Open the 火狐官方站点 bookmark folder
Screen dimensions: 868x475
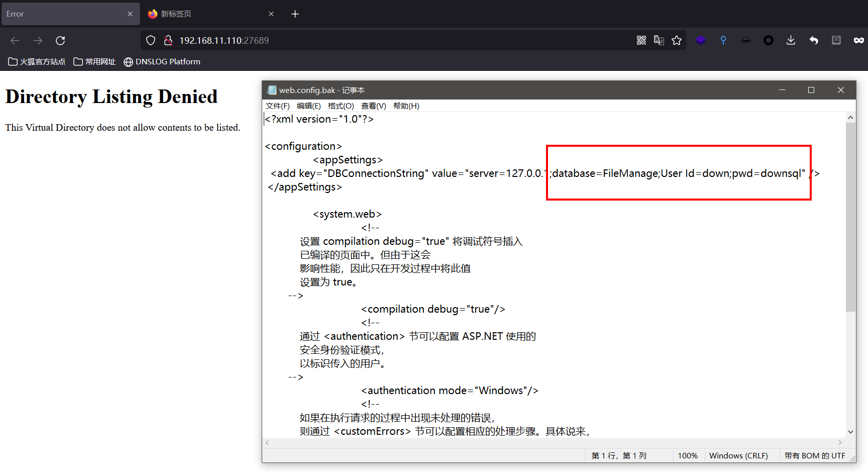(37, 62)
